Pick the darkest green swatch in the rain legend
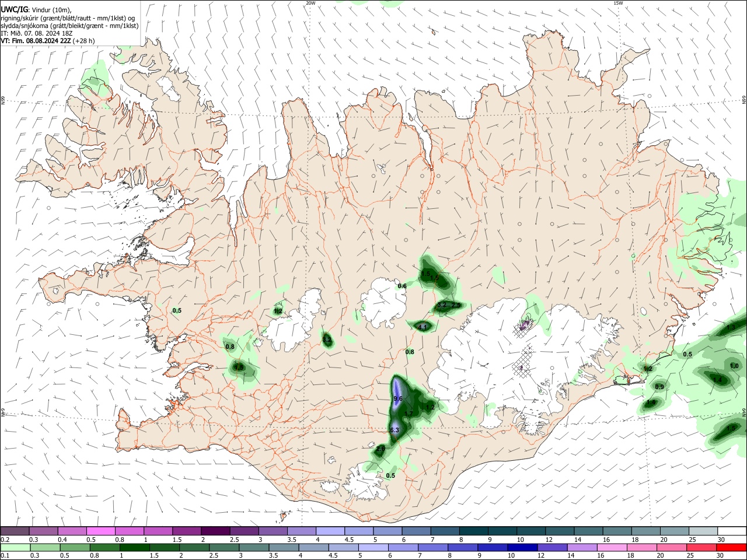The image size is (747, 560). point(135,547)
